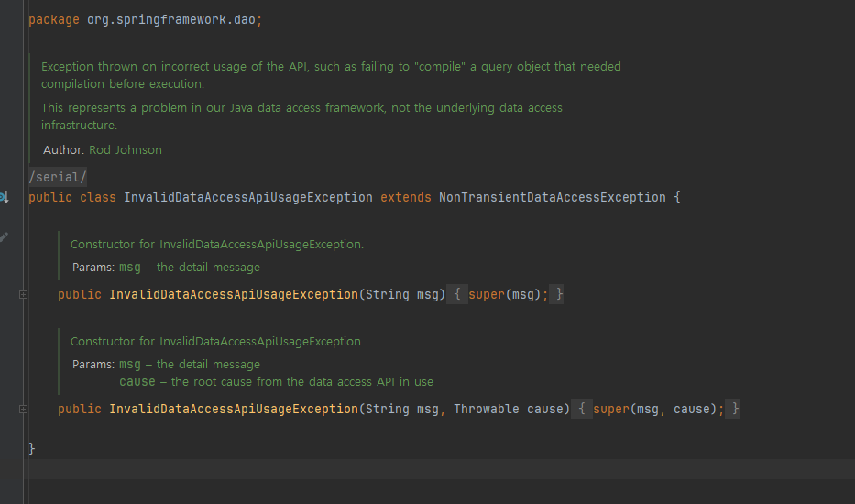Click doc text "This represents a problem in our Java"
This screenshot has height=504, width=855.
pyautogui.click(x=148, y=108)
